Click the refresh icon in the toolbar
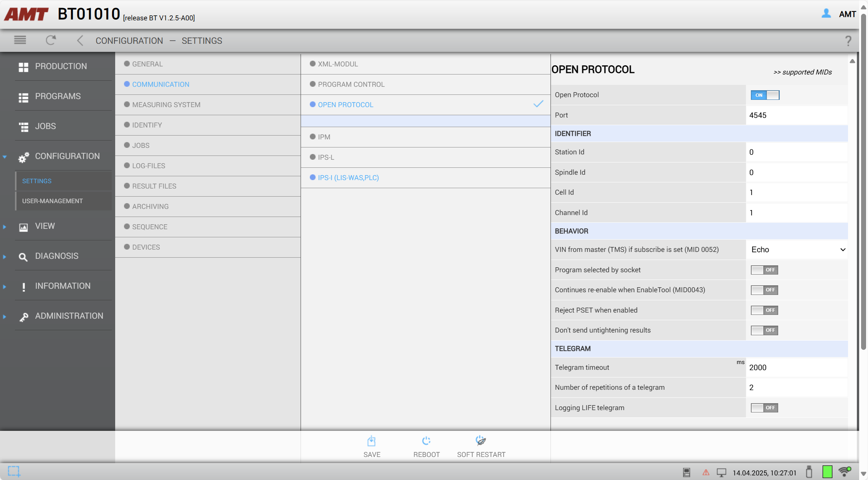This screenshot has height=480, width=868. (51, 40)
